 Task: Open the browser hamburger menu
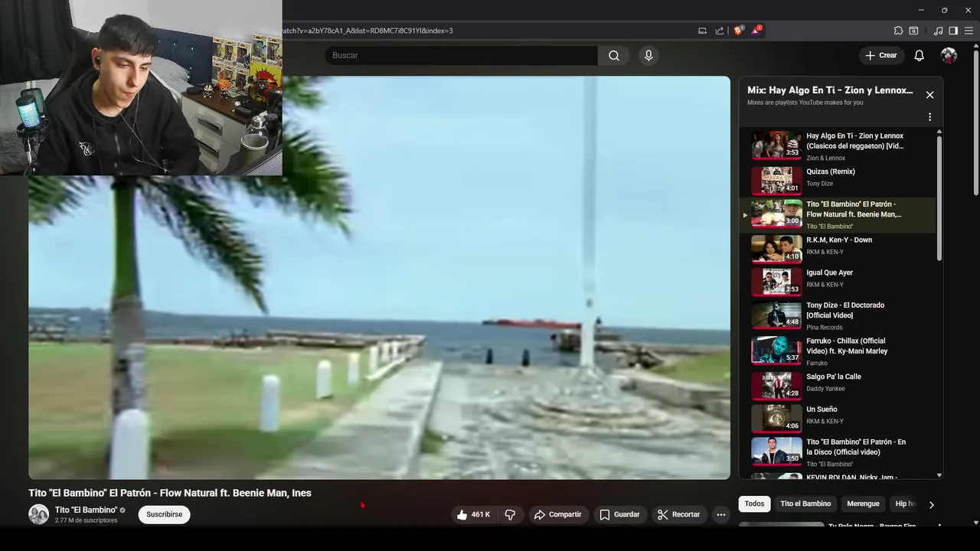click(969, 31)
